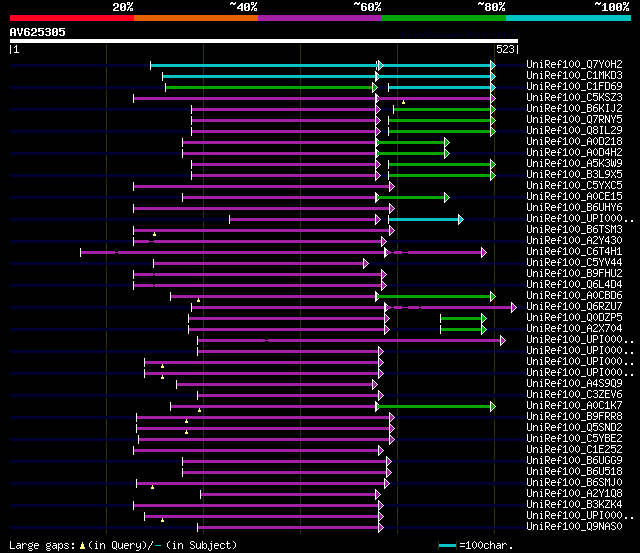Click the UniRef100_A0CE15 label
The image size is (640, 553).
(574, 197)
